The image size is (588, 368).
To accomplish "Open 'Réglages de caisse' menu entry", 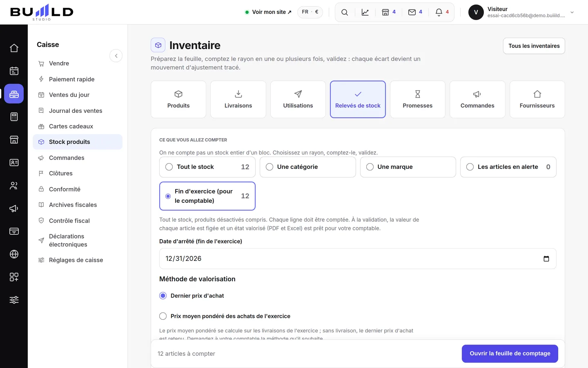I will coord(78,260).
